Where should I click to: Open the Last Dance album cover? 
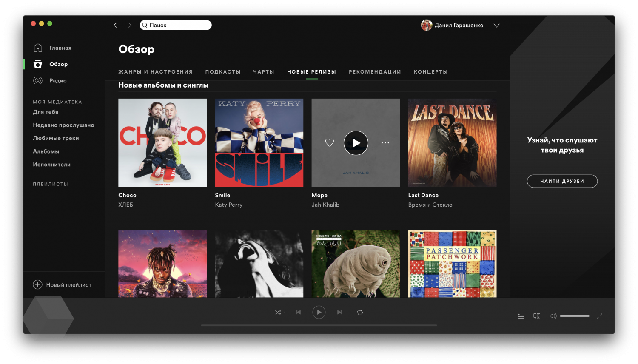pyautogui.click(x=452, y=143)
